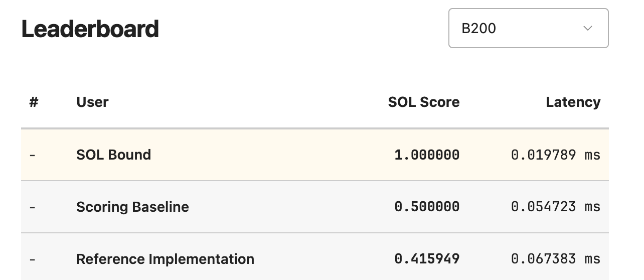
Task: Click latency value 0.019789 ms
Action: [556, 155]
